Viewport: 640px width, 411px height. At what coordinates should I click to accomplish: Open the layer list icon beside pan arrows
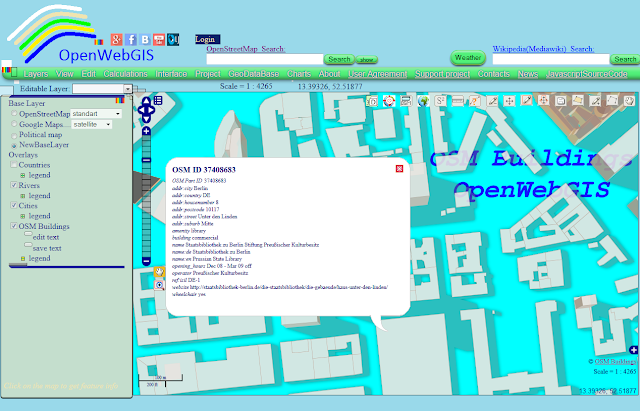coord(158,100)
